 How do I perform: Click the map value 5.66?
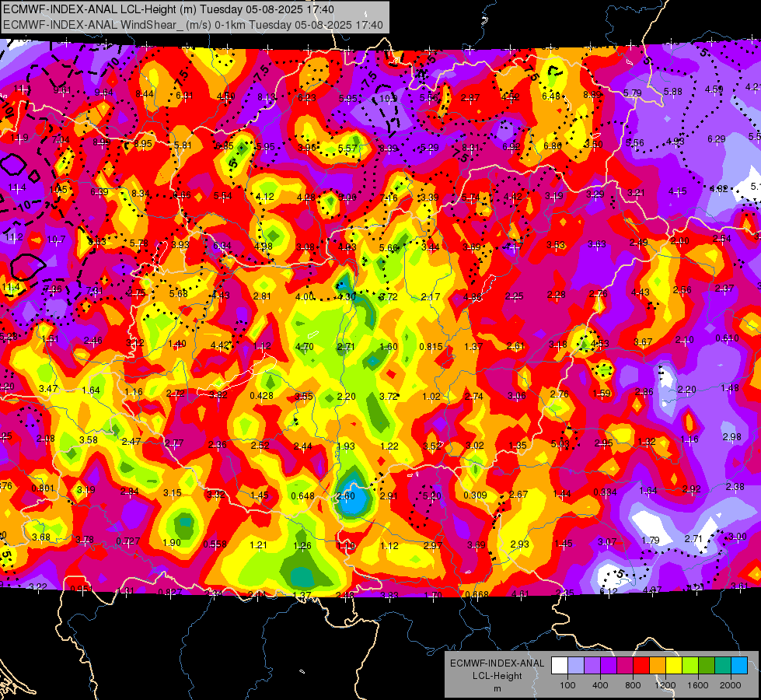[x=388, y=248]
